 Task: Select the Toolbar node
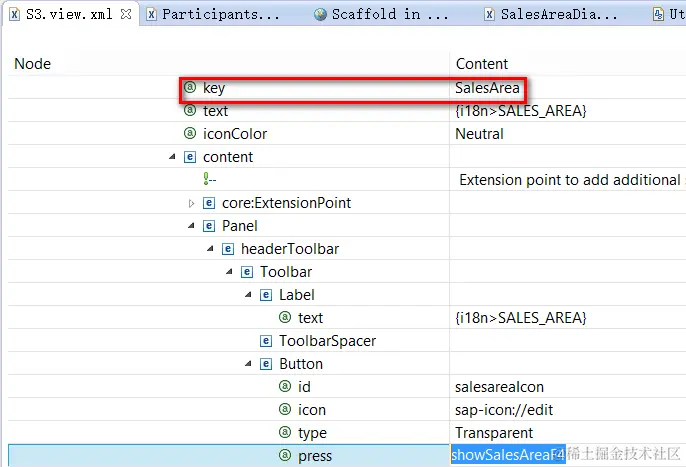(286, 272)
